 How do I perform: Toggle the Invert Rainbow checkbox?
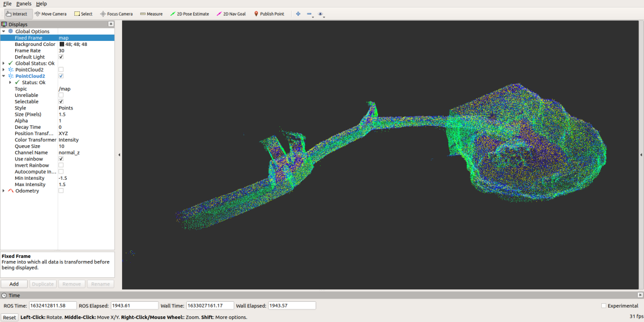61,165
